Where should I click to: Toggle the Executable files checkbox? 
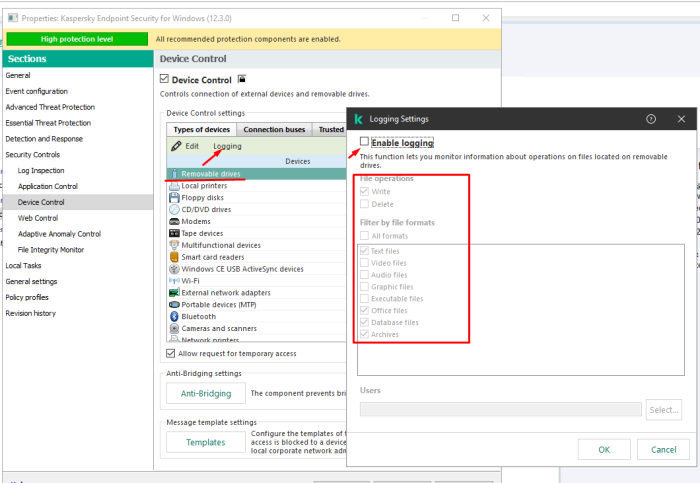click(x=364, y=299)
